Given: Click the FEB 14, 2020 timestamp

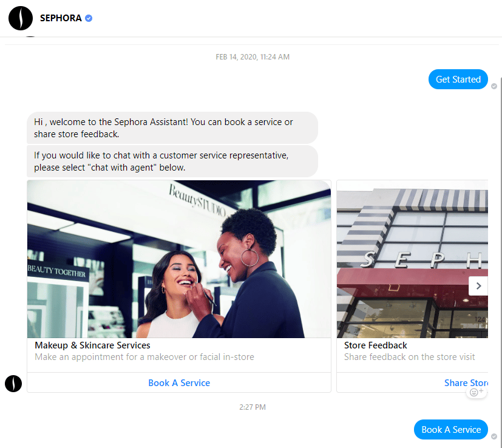Looking at the screenshot, I should pyautogui.click(x=253, y=56).
